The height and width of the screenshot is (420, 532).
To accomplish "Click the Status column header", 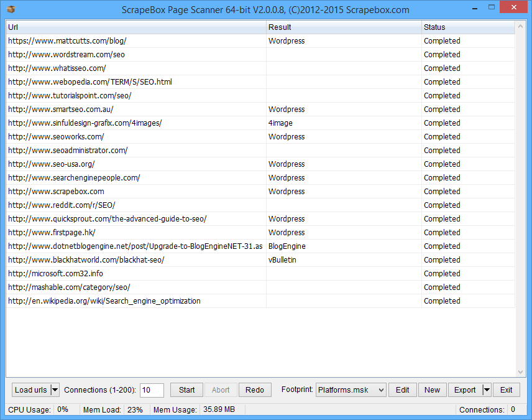I will tap(467, 27).
